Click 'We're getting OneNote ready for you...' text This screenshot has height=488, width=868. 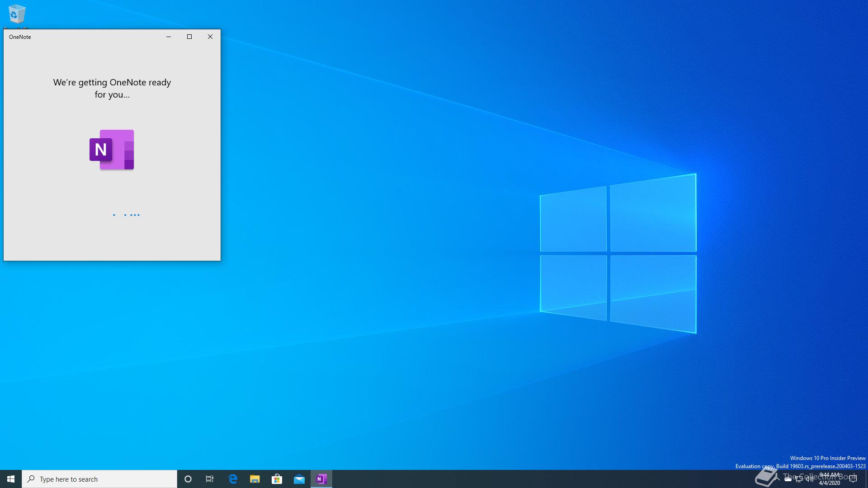pyautogui.click(x=112, y=89)
